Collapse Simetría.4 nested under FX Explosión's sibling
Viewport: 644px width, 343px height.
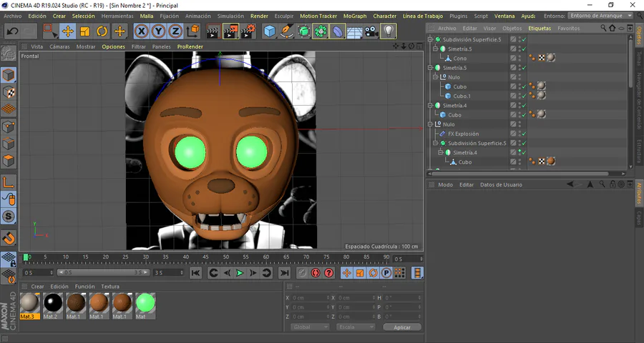tap(441, 153)
